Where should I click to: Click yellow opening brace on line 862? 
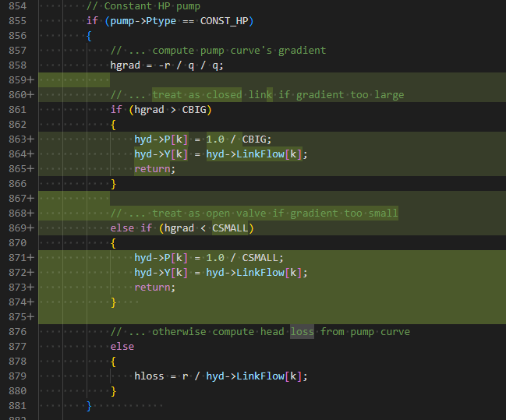pos(113,125)
